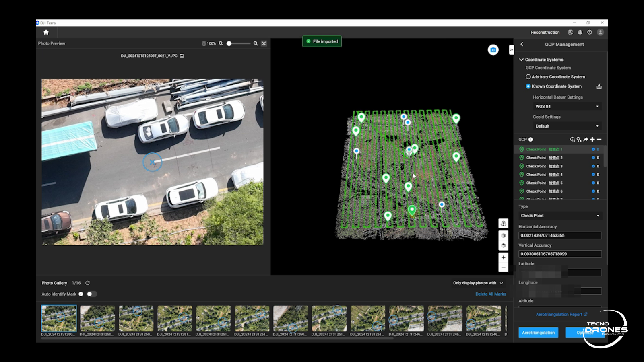Select Check Point 3 in GCP list
This screenshot has height=362, width=644.
coord(544,166)
